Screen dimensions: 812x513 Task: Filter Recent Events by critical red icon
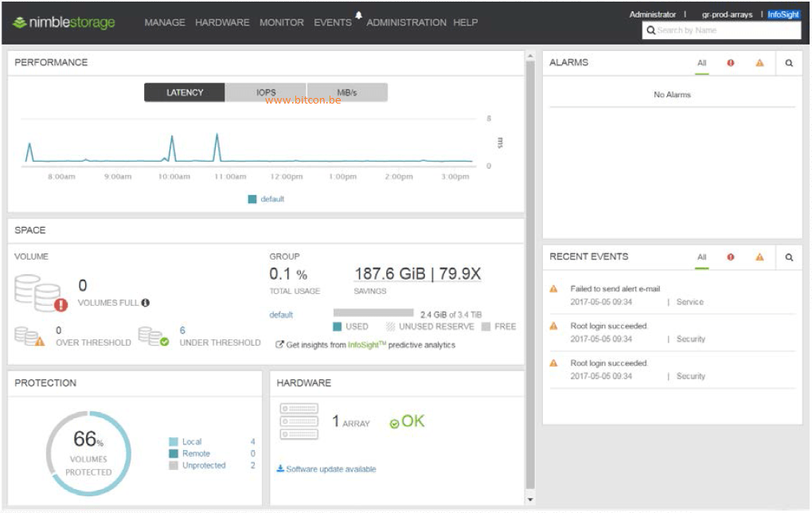click(730, 257)
